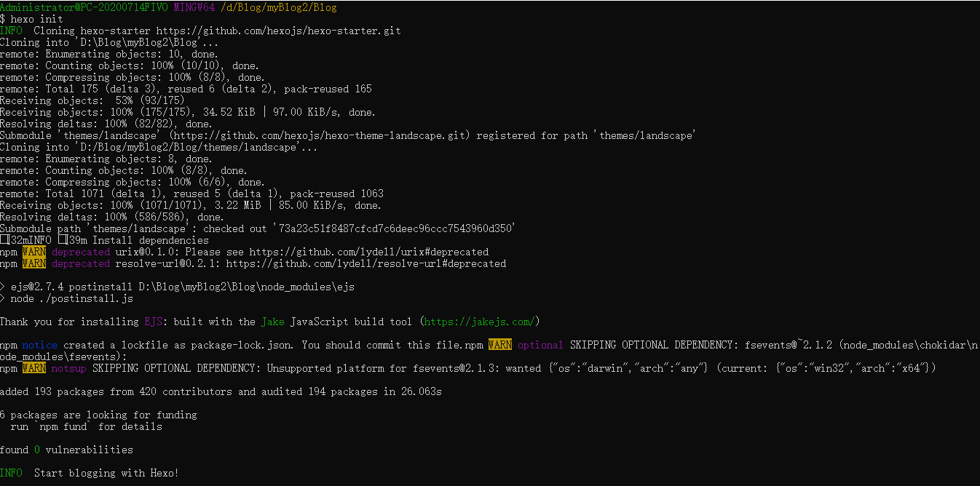Click the 'Resolving deltas: 100% (82/82)' line

point(106,124)
